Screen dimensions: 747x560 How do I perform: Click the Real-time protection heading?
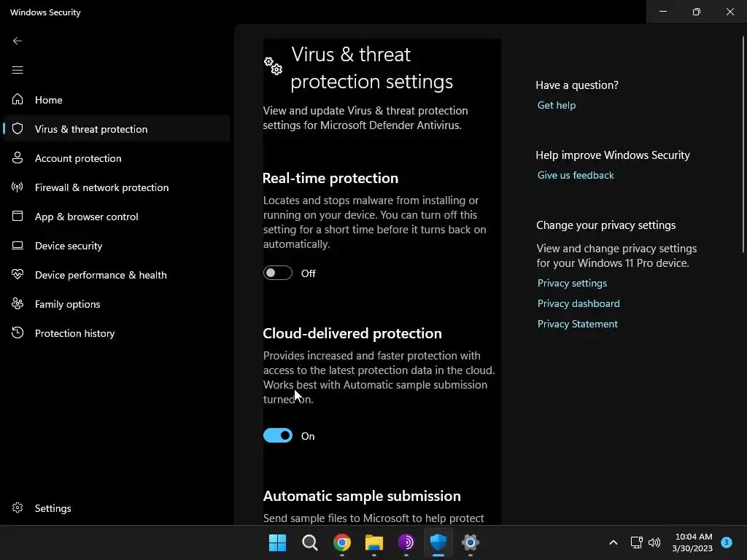pyautogui.click(x=330, y=178)
